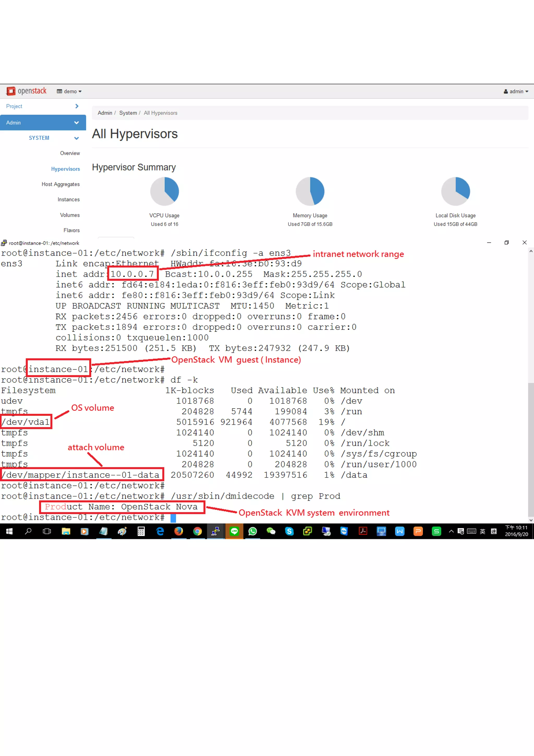Open Skype from the taskbar
The image size is (534, 756).
(289, 531)
